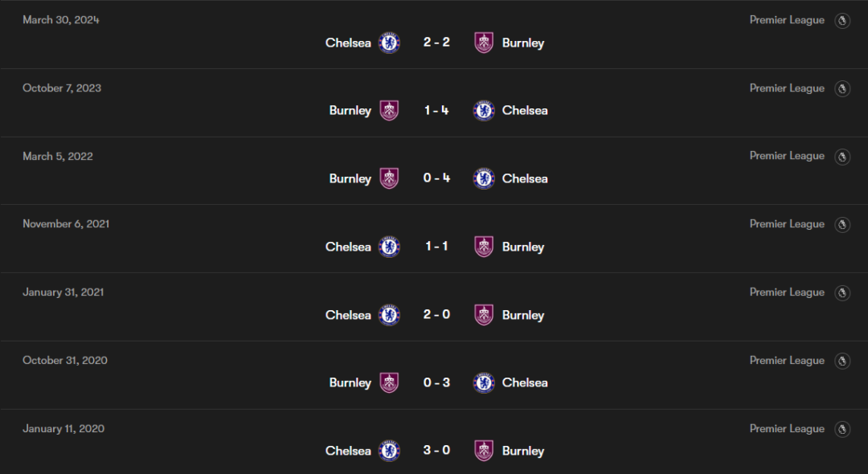Click Premier League logo for October 7, 2023 match
The width and height of the screenshot is (868, 474).
[x=842, y=88]
